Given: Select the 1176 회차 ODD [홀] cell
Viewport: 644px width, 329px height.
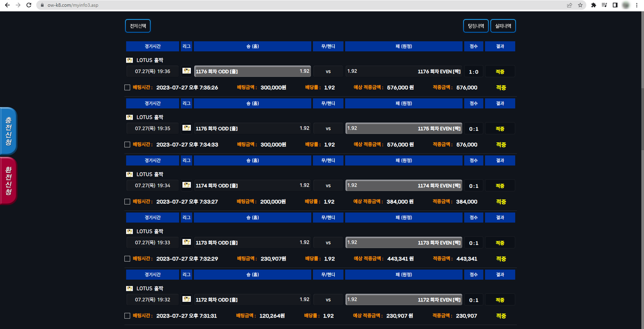Looking at the screenshot, I should pos(253,71).
